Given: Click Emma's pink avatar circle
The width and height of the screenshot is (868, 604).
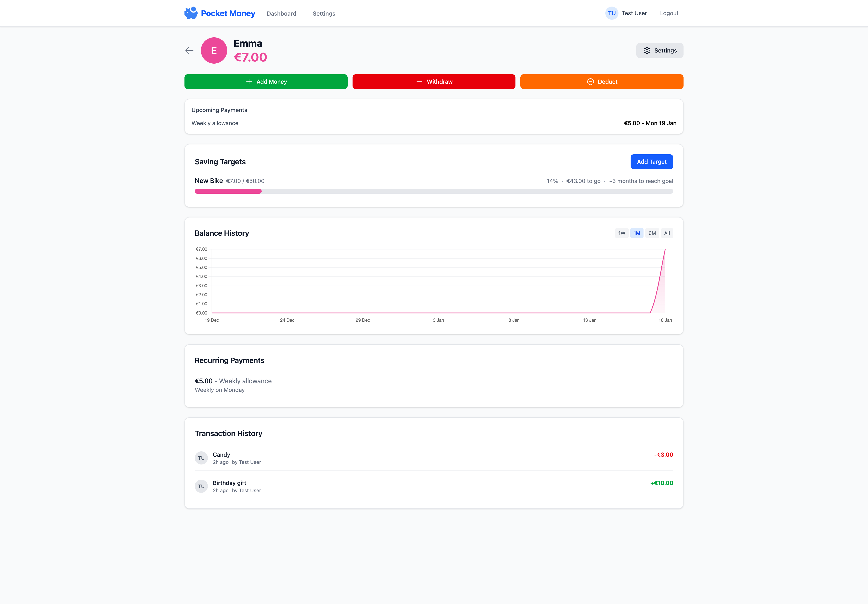Looking at the screenshot, I should 214,50.
